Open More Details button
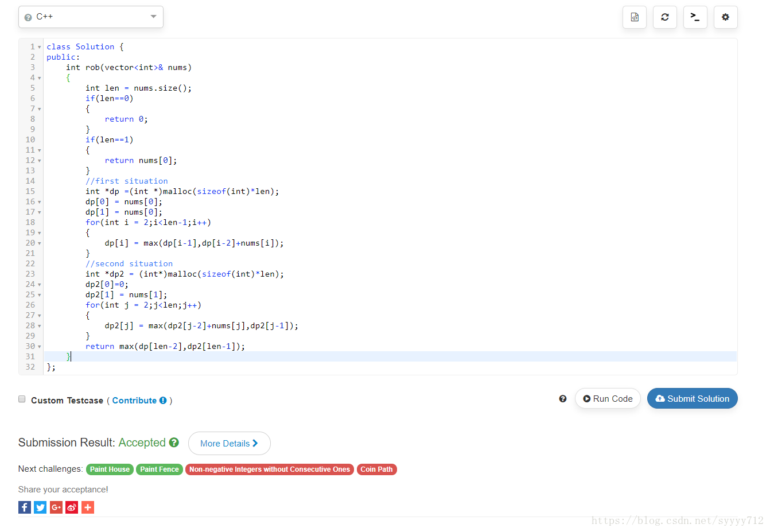770x532 pixels. 230,444
